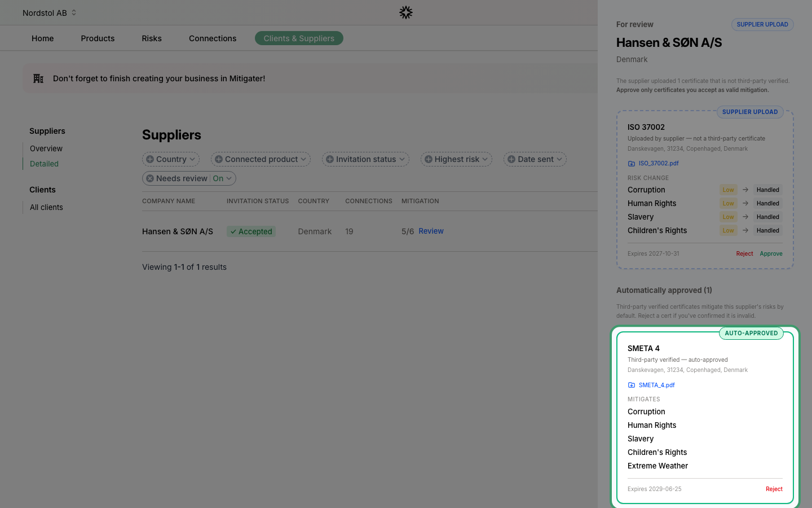Click the arrow icon in the Slavery row
This screenshot has width=812, height=508.
[745, 217]
